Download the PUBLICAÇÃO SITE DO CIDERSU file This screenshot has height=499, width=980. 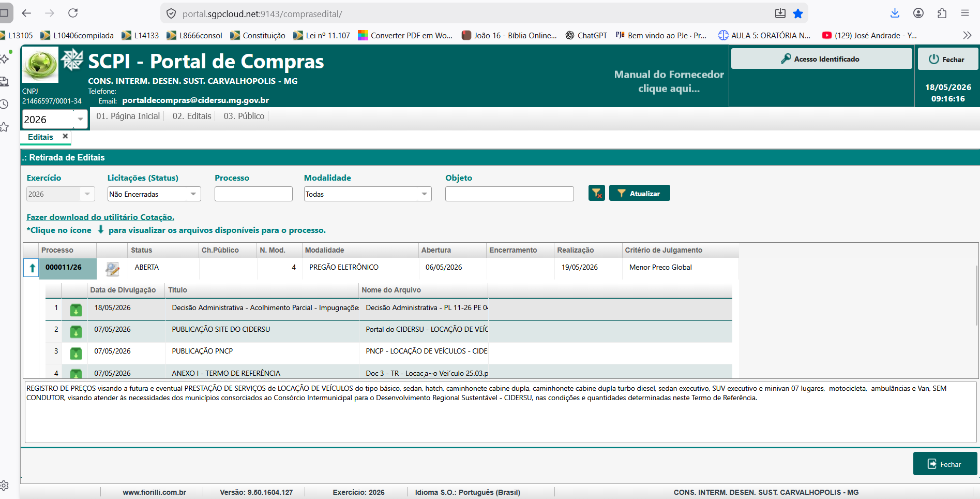[x=76, y=332]
